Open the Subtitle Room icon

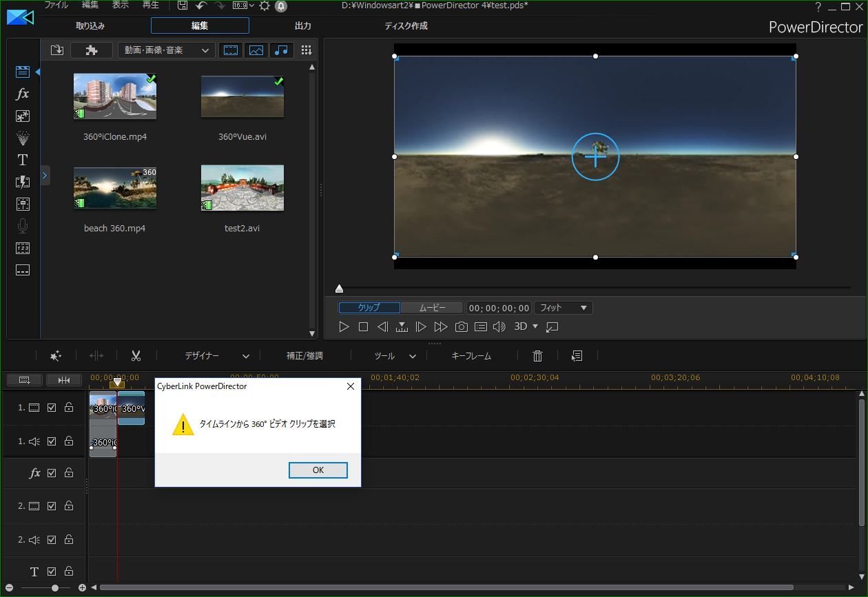[23, 270]
